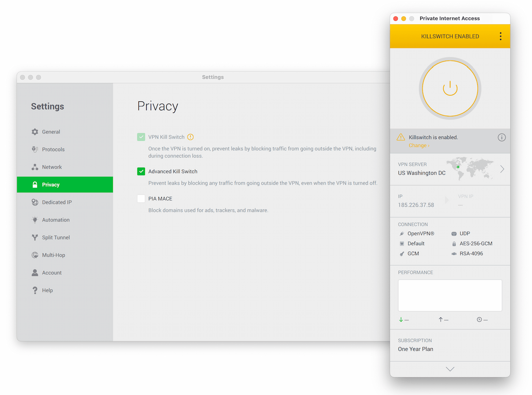
Task: Click the Help question mark icon
Action: (35, 290)
